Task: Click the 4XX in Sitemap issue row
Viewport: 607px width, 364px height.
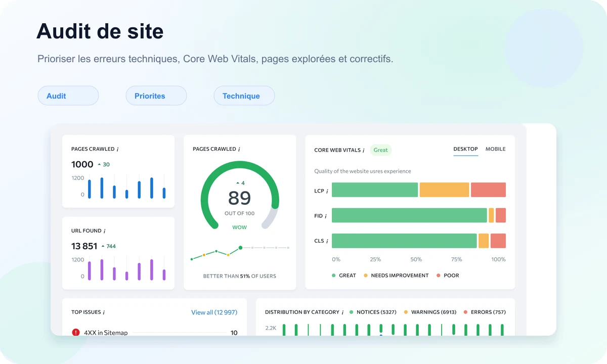Action: point(154,332)
